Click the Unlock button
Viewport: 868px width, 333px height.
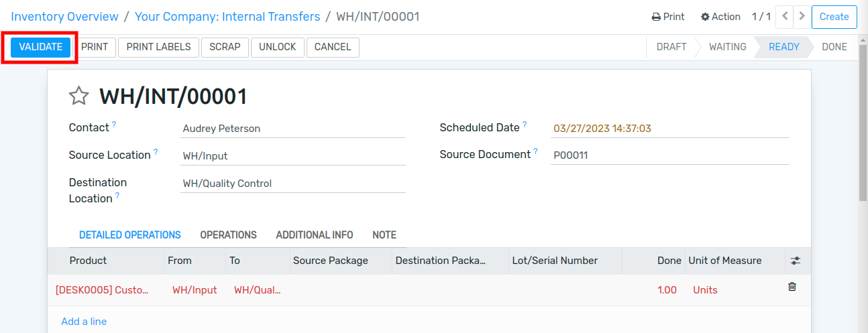(x=278, y=47)
